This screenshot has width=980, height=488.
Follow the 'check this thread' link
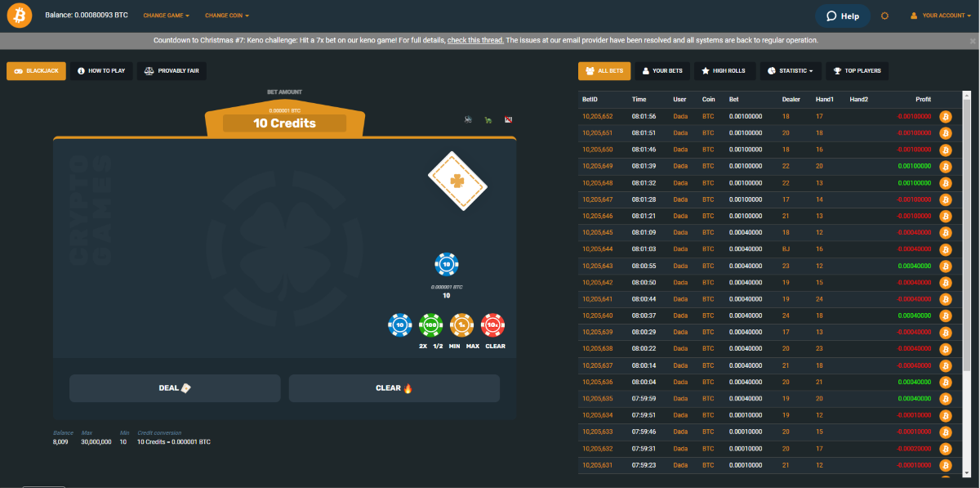point(475,40)
